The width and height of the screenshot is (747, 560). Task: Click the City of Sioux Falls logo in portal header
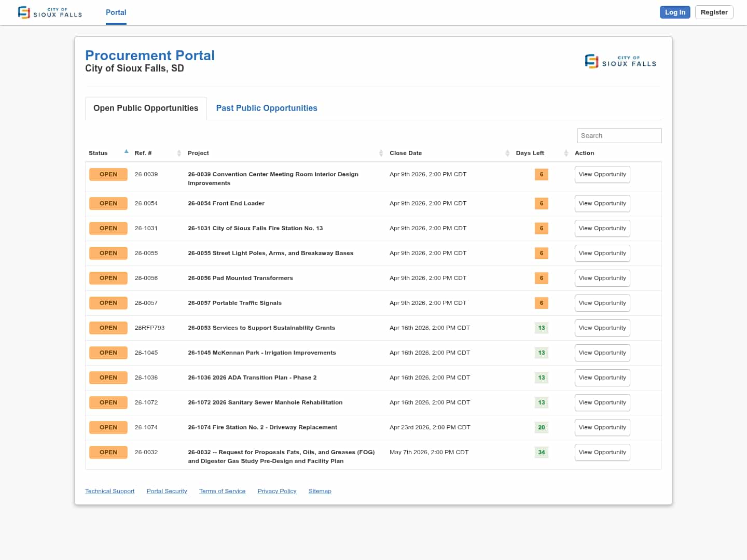click(x=620, y=61)
